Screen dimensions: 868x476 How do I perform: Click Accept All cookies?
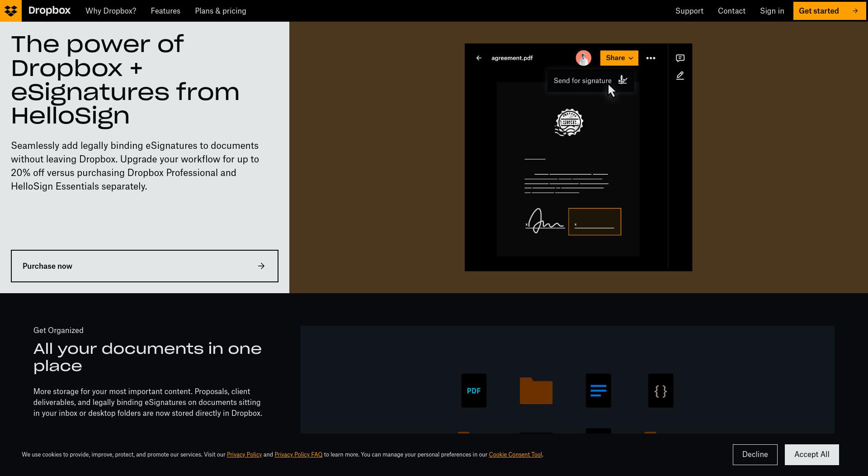coord(812,455)
